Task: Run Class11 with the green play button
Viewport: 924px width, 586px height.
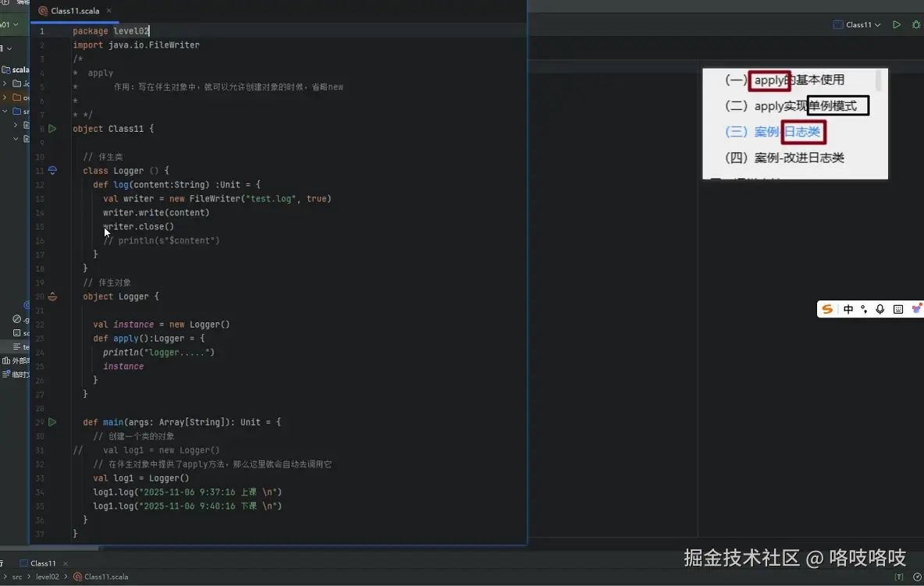Action: pos(897,25)
